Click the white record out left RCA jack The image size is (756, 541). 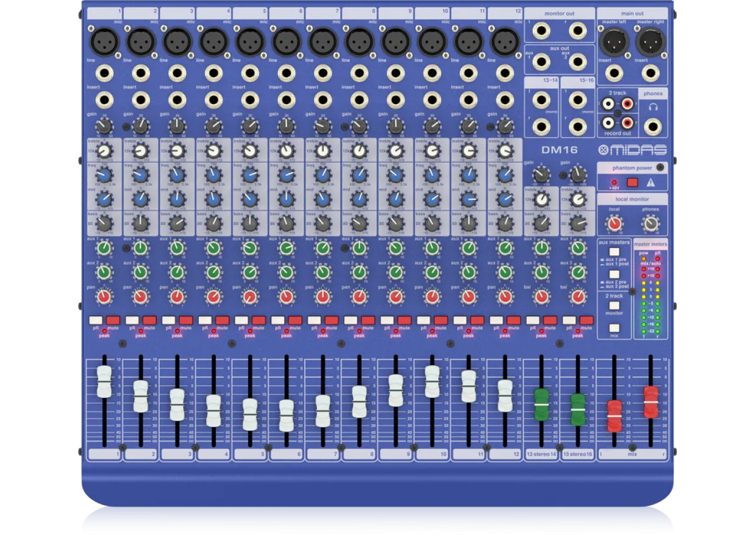[x=607, y=123]
